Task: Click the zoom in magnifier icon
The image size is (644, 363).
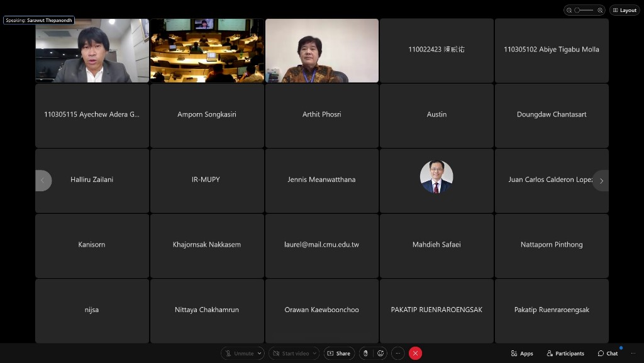Action: click(600, 10)
